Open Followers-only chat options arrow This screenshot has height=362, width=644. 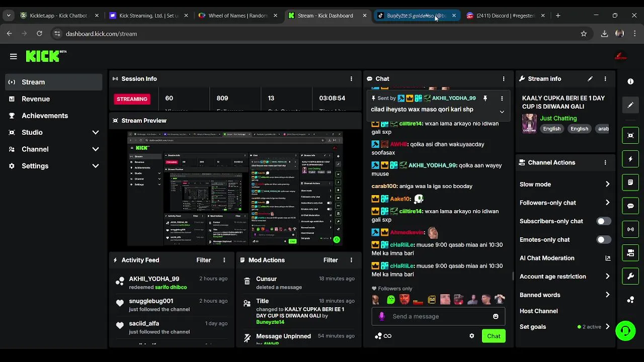point(607,203)
